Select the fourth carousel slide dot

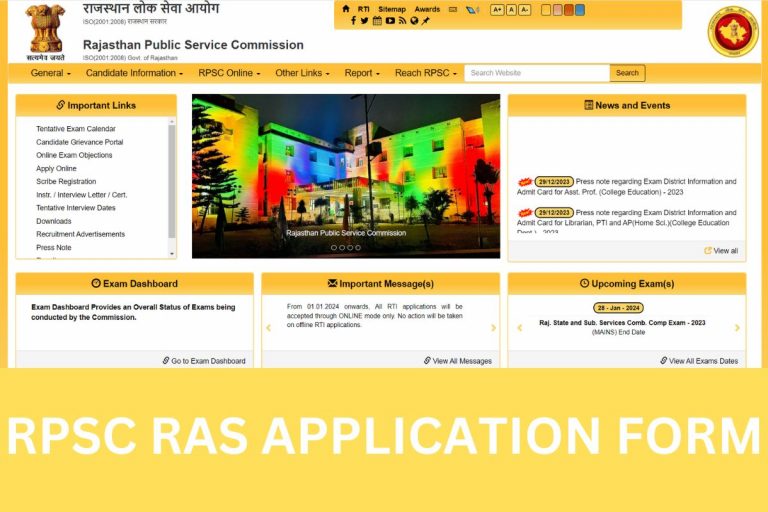pos(358,248)
